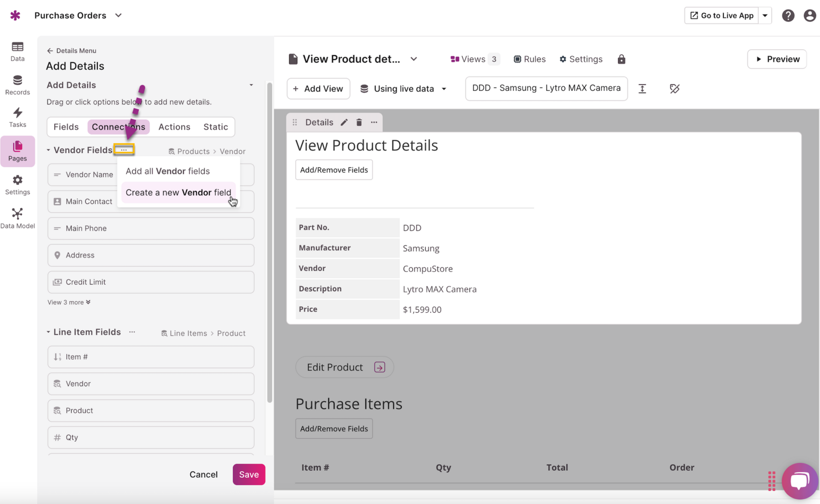The height and width of the screenshot is (504, 820).
Task: Click the Preview button
Action: pyautogui.click(x=777, y=59)
